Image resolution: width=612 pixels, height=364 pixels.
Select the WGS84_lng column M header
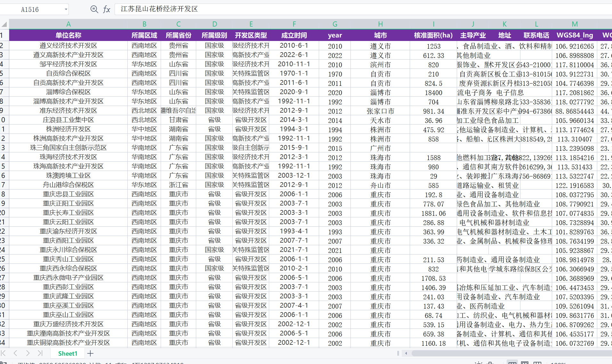(x=575, y=24)
